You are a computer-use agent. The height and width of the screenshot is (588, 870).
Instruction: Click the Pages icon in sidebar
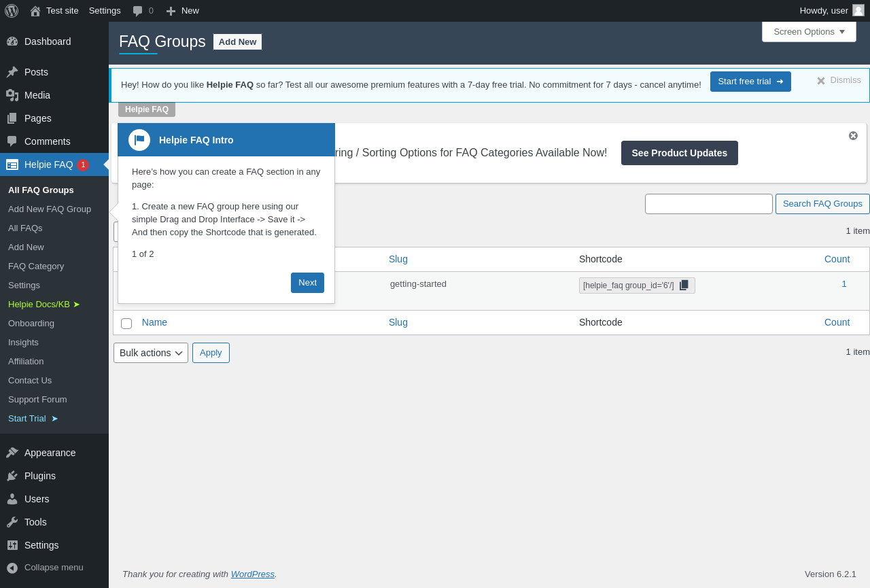(12, 118)
